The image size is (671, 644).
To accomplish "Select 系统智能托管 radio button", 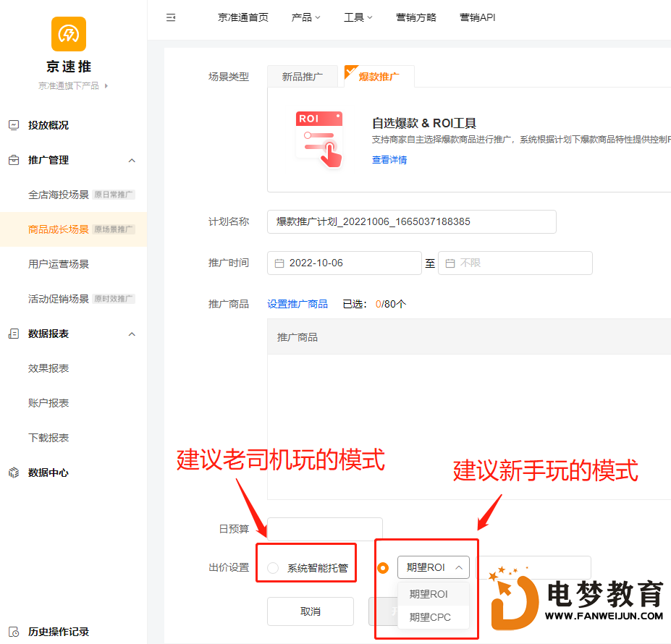I will (273, 568).
